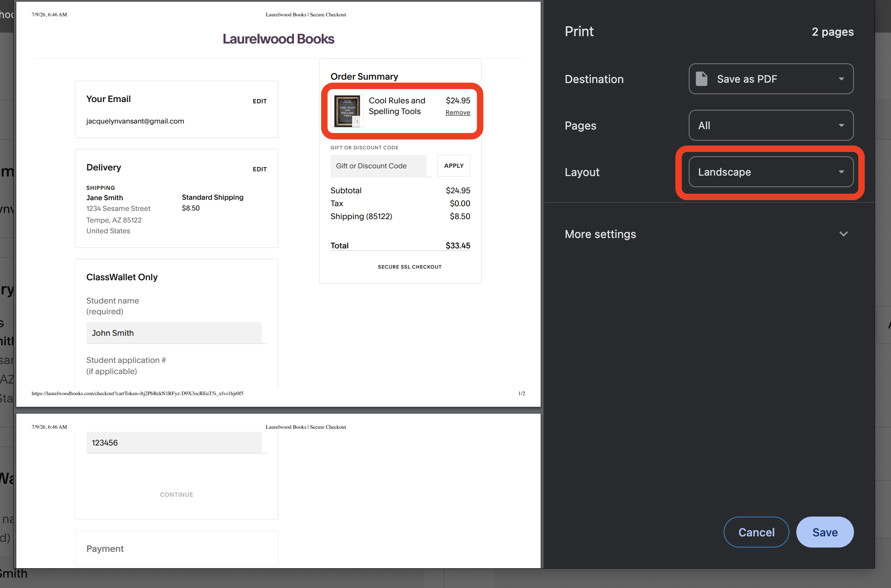Image resolution: width=891 pixels, height=588 pixels.
Task: Click the Subtotal row label
Action: tap(346, 190)
